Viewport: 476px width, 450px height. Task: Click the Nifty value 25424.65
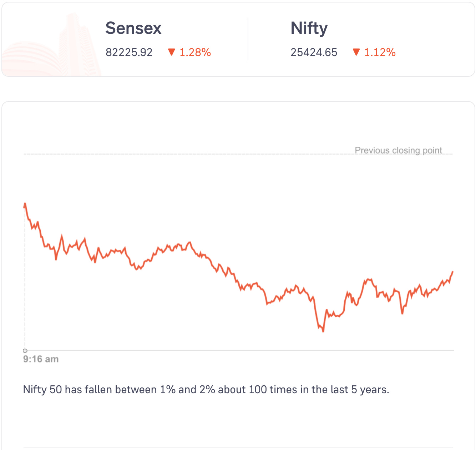pos(314,52)
